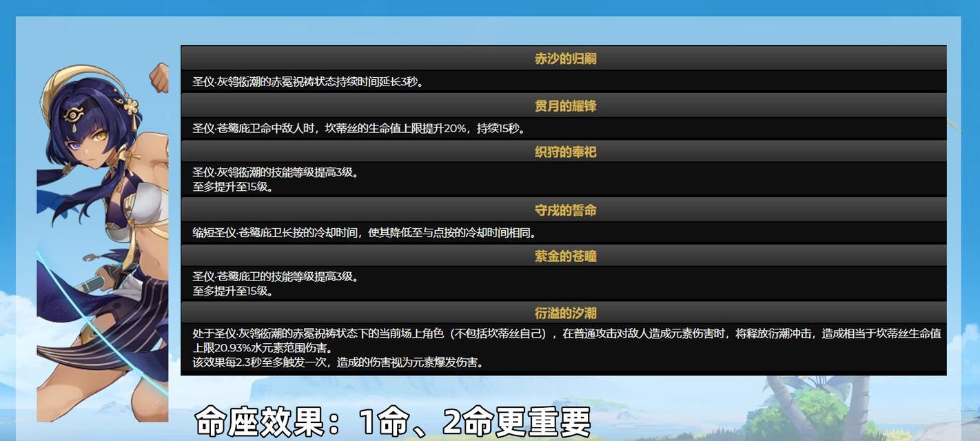Click the 赤沙的归嗣 constellation header
980x441 pixels.
(564, 59)
